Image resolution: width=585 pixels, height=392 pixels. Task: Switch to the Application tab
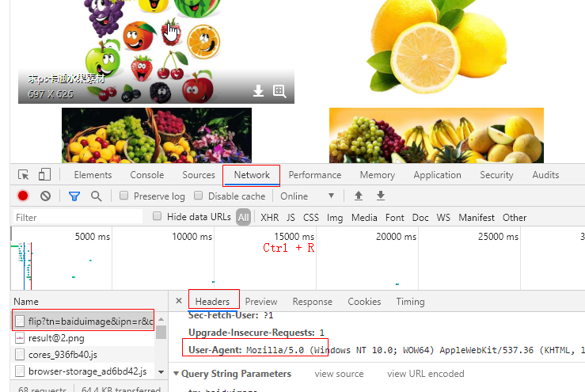click(x=437, y=175)
